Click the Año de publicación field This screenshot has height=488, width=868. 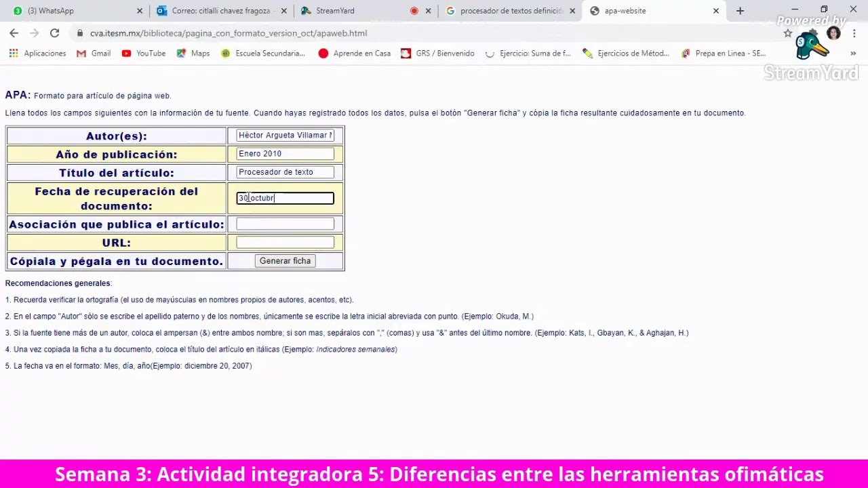click(x=285, y=154)
